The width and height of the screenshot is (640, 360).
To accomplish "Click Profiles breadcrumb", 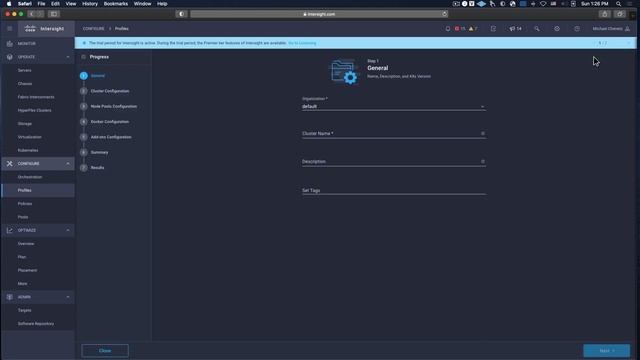I will click(122, 29).
